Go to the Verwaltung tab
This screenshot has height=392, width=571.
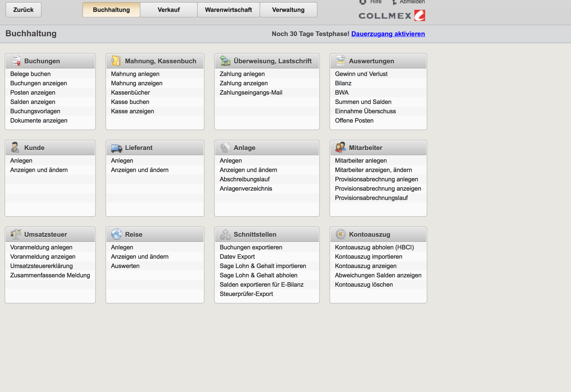click(x=288, y=10)
